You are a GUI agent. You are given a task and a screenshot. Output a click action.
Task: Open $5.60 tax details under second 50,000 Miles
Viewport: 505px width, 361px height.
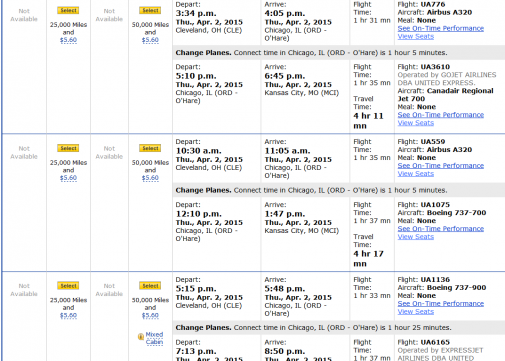coord(150,178)
